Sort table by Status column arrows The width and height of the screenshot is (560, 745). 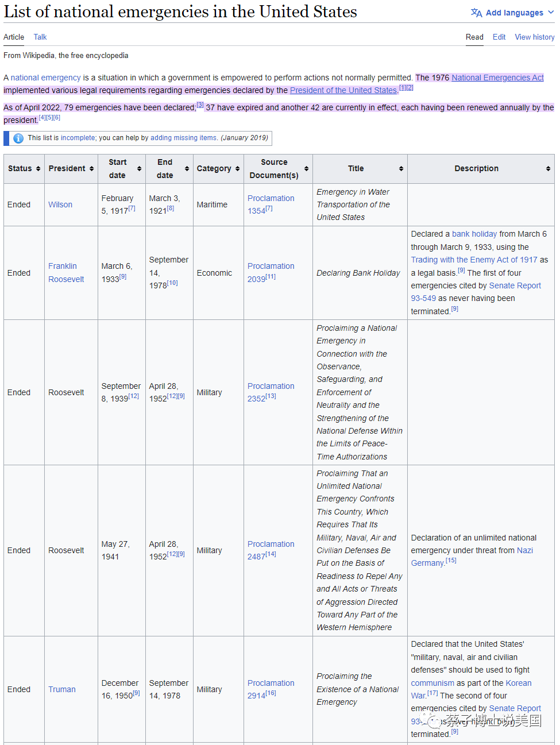[38, 169]
